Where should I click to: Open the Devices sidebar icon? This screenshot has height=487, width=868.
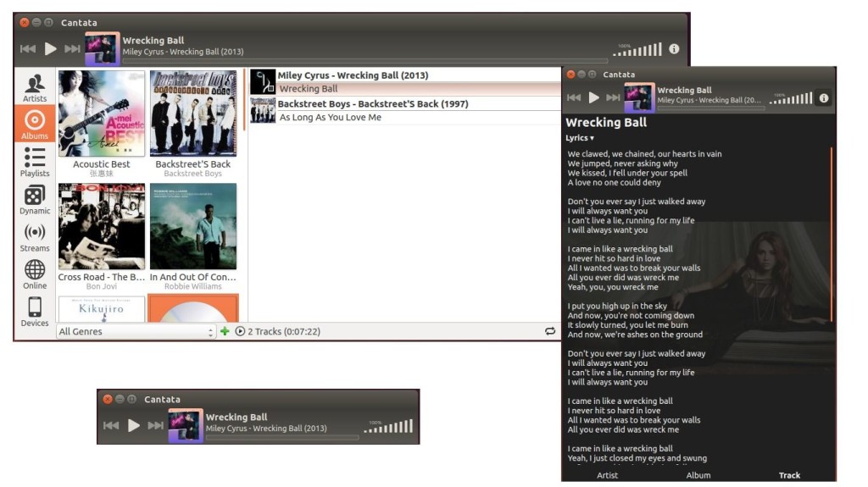(34, 312)
